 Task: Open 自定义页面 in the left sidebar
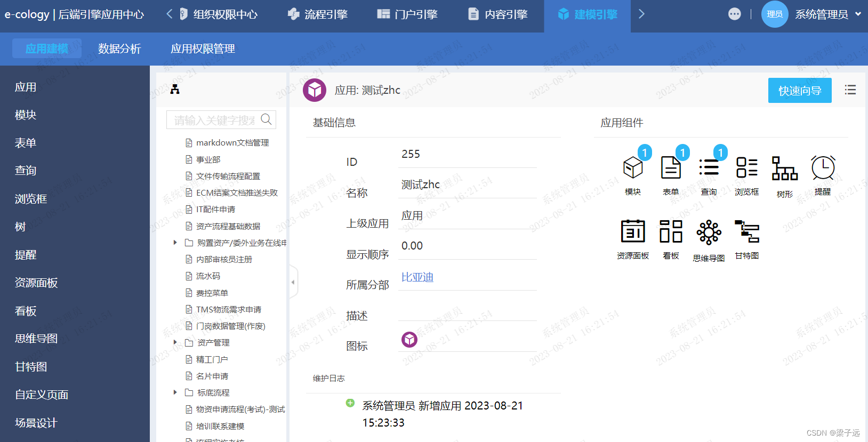point(42,395)
